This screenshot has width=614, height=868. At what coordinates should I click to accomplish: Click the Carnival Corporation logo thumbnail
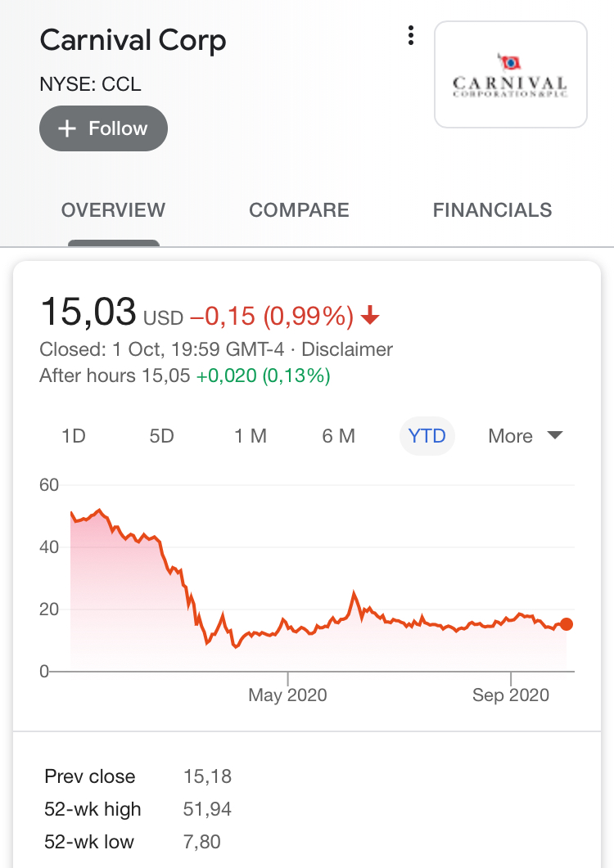pyautogui.click(x=510, y=74)
